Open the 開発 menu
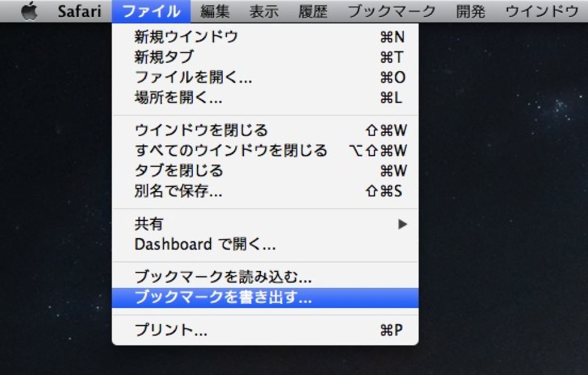Image resolution: width=588 pixels, height=375 pixels. click(470, 11)
